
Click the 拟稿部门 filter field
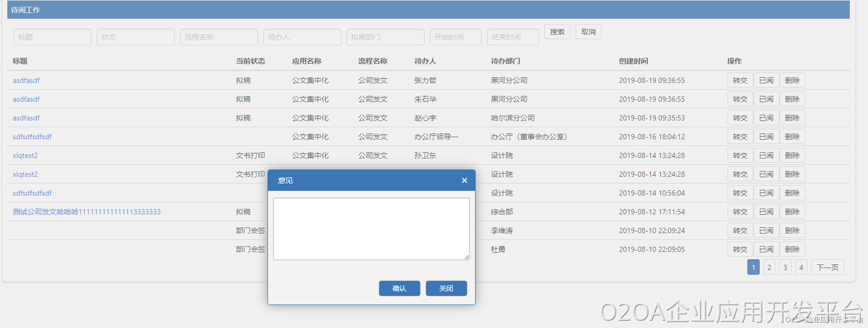[385, 37]
